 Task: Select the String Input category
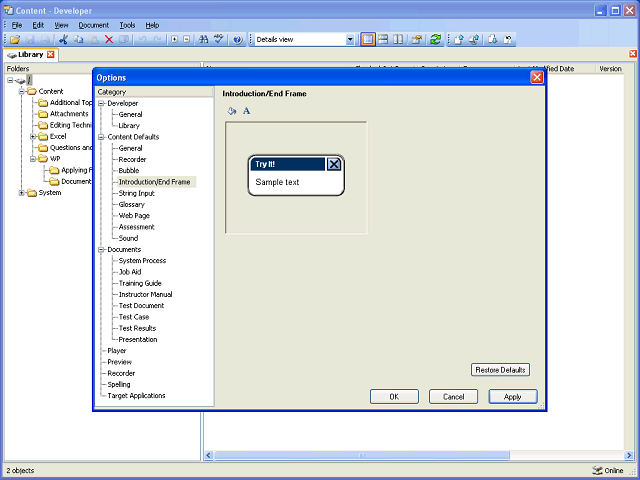point(136,193)
